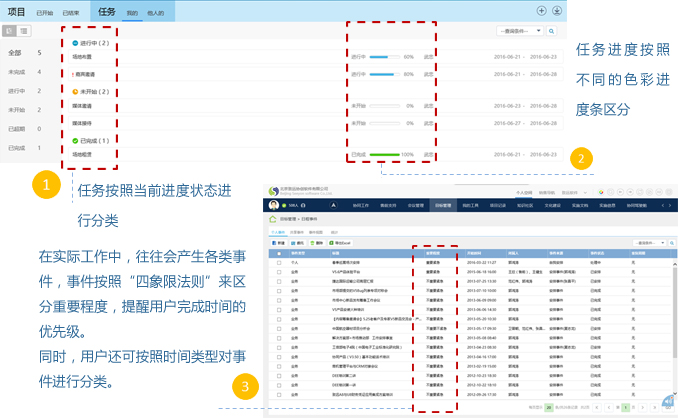Screen dimensions: 678x418
Task: Click the blue 进行中 status icon
Action: click(x=75, y=44)
